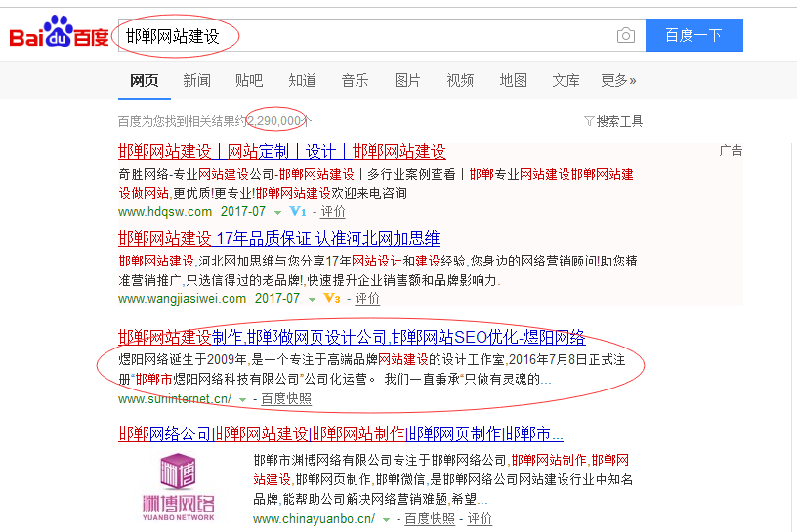
Task: Click the 广告 ad label
Action: (731, 151)
